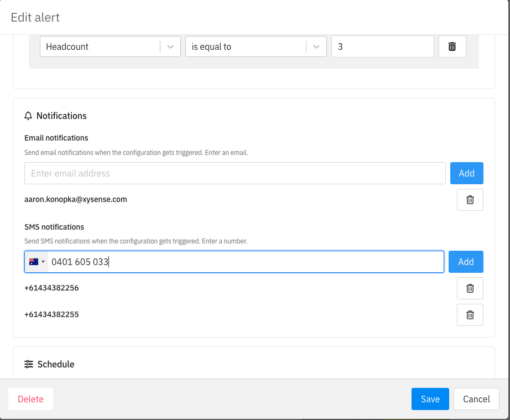
Task: Focus the email address input field
Action: click(x=235, y=173)
